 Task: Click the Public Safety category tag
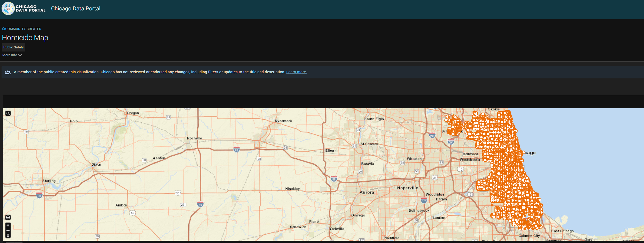(13, 47)
